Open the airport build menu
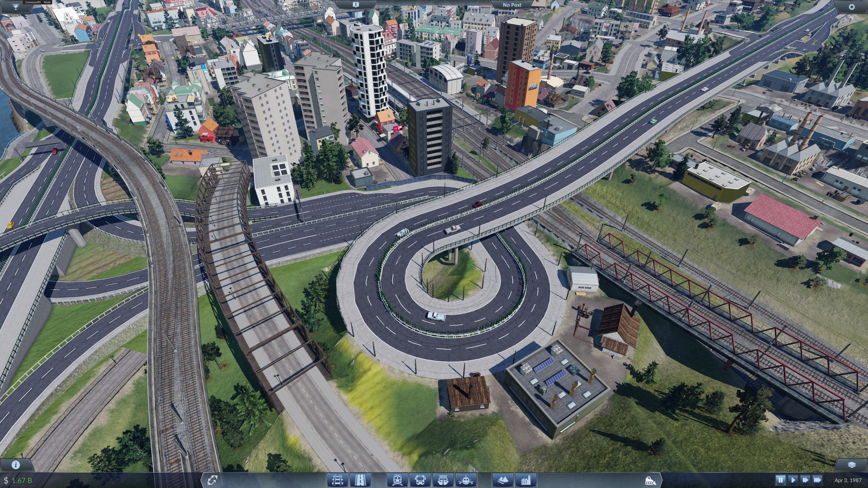Screen dimensions: 868x488 (x=466, y=480)
